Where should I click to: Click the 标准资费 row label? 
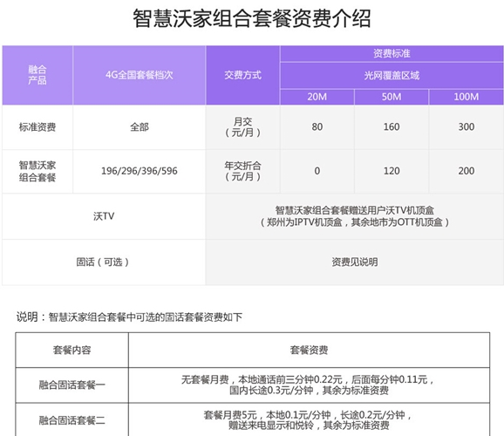tap(37, 127)
